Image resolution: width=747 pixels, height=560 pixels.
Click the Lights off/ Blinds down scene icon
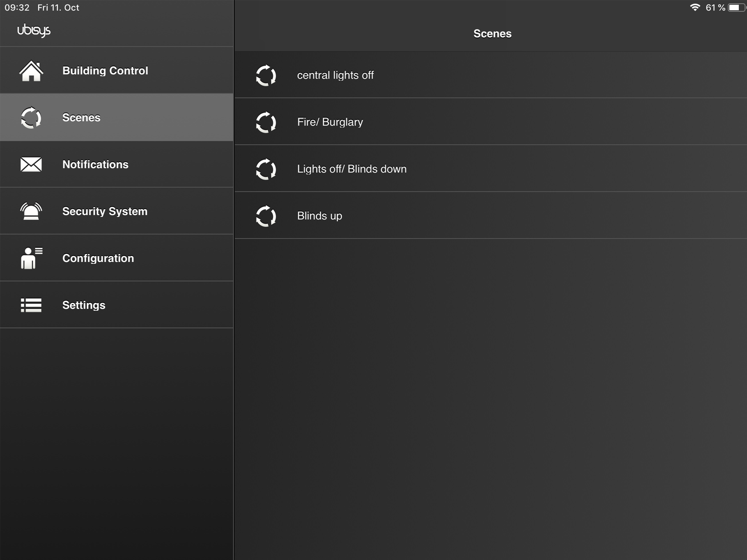pos(266,169)
